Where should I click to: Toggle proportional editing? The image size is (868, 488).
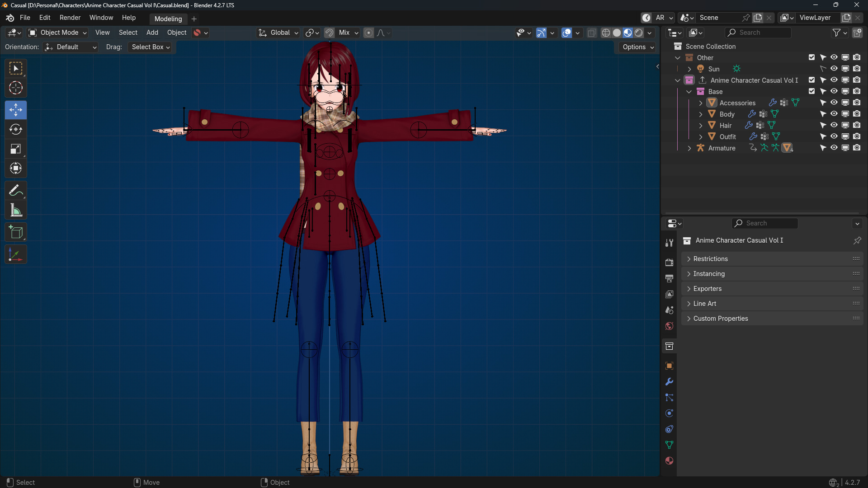368,33
